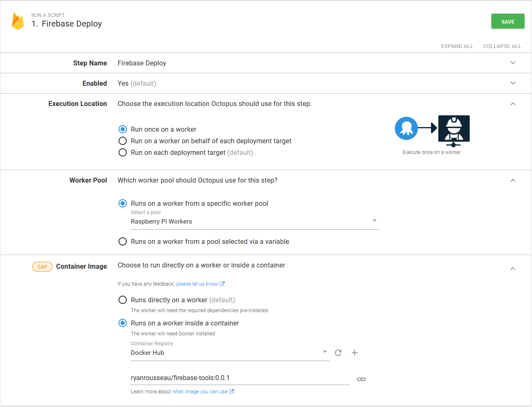Select 'Run on a worker on behalf of each deployment target'

coord(123,141)
